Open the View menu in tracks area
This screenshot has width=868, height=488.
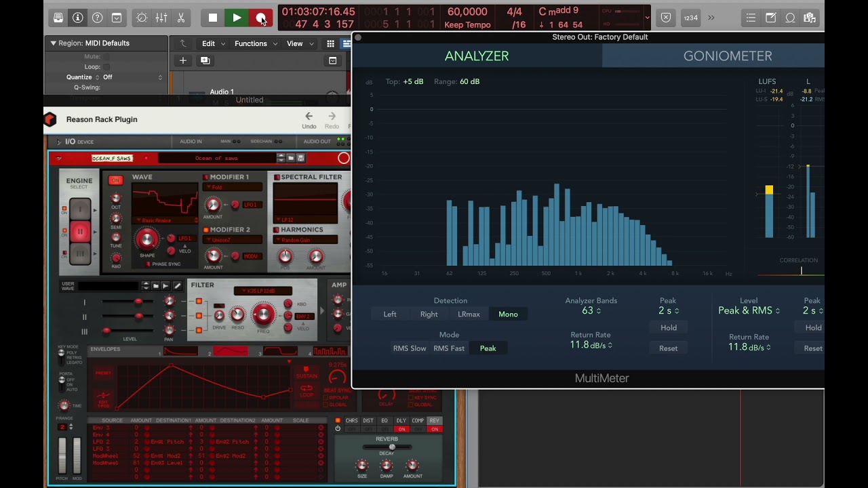point(300,43)
